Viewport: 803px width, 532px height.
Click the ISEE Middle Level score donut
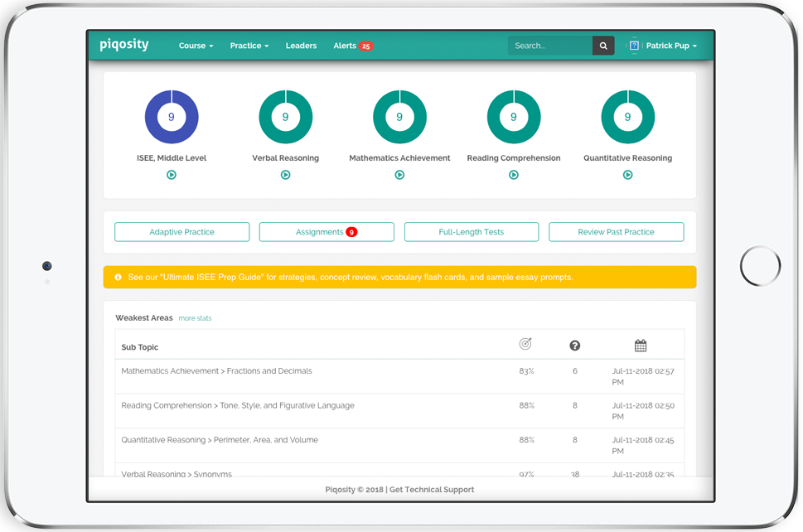point(172,117)
